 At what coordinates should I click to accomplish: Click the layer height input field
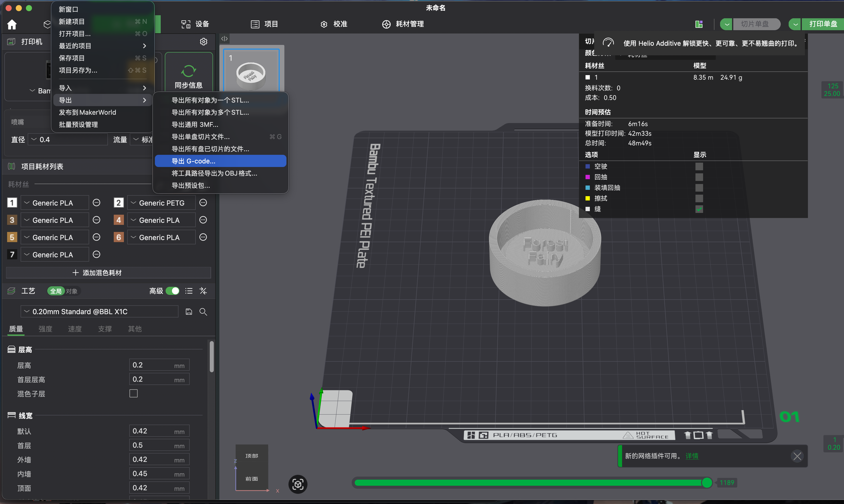click(159, 365)
